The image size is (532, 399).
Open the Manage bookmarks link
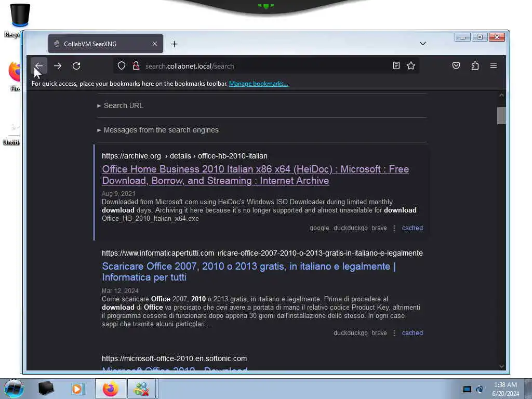point(259,84)
